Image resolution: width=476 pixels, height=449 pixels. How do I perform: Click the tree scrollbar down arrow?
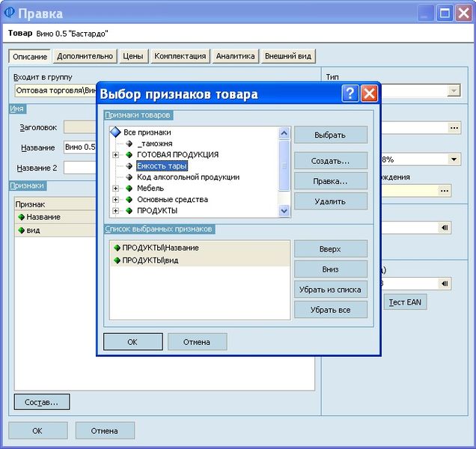tap(284, 210)
